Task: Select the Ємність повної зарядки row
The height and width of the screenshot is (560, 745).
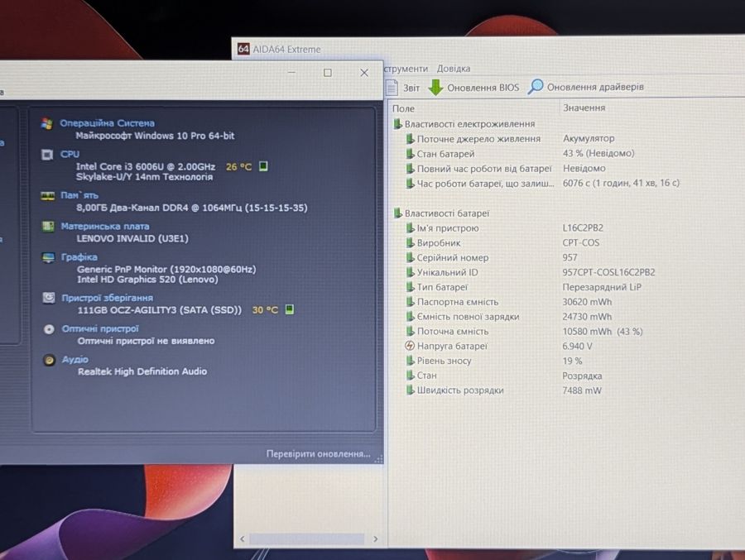Action: tap(508, 316)
